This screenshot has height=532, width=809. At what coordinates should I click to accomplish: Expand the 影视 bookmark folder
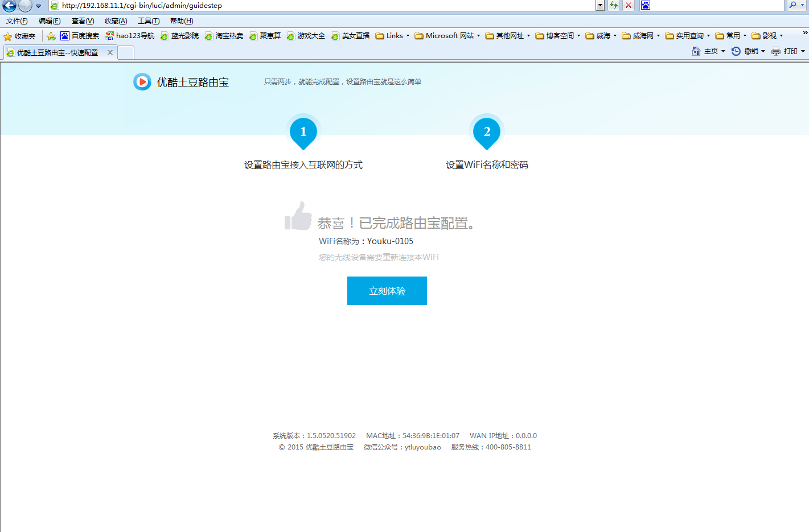coord(767,36)
